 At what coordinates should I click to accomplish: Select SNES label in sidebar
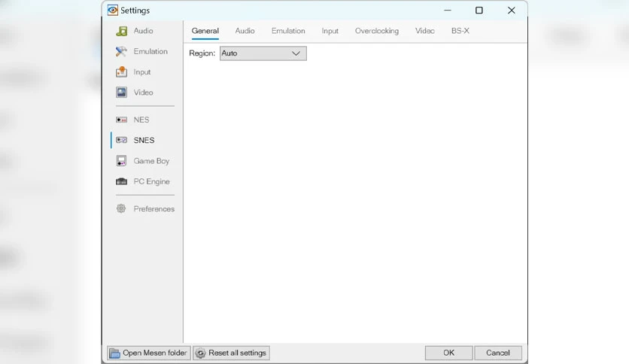[144, 141]
